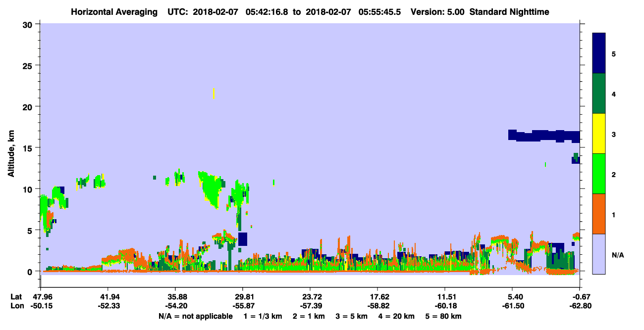Click colorbar label '5'
Viewport: 644px width, 330px height.
(614, 53)
